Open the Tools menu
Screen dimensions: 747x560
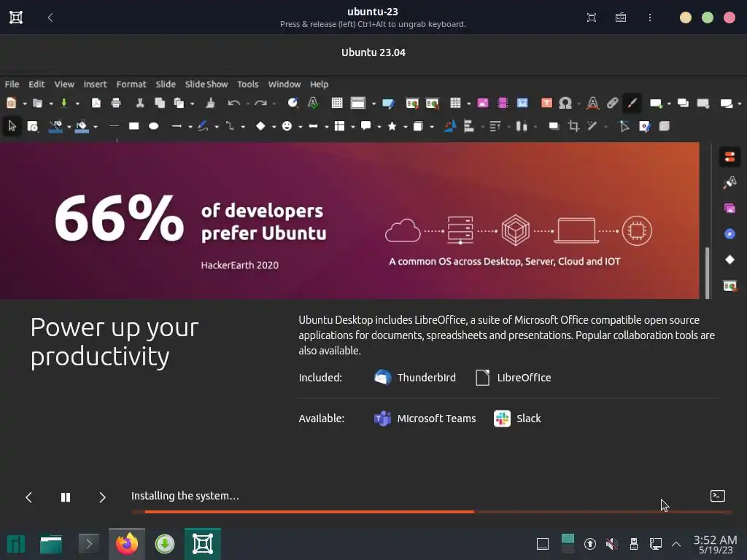248,85
